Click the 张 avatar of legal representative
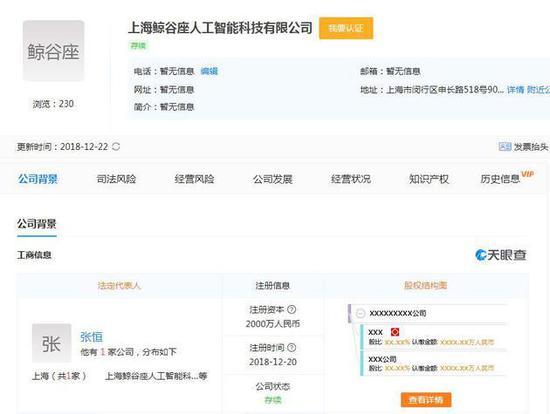The width and height of the screenshot is (550, 414). 52,343
